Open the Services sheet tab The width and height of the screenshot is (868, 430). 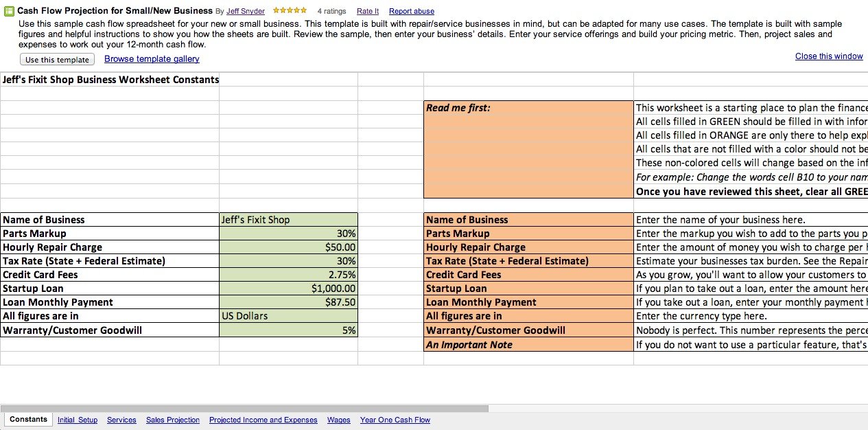[x=121, y=420]
